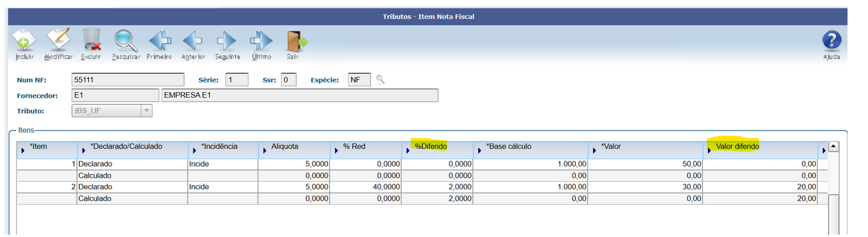The height and width of the screenshot is (237, 868).
Task: Open the Tributo IBS_UF dropdown
Action: (147, 111)
